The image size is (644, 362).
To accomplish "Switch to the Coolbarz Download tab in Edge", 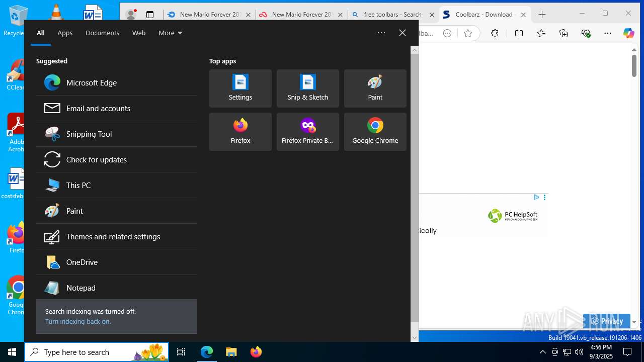I will pyautogui.click(x=484, y=15).
